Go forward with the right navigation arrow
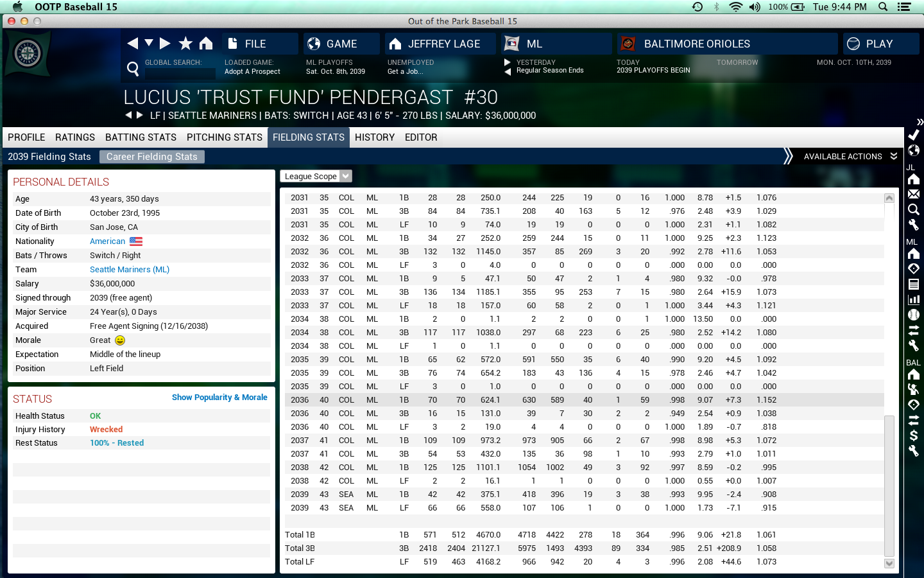The width and height of the screenshot is (924, 578). click(165, 43)
